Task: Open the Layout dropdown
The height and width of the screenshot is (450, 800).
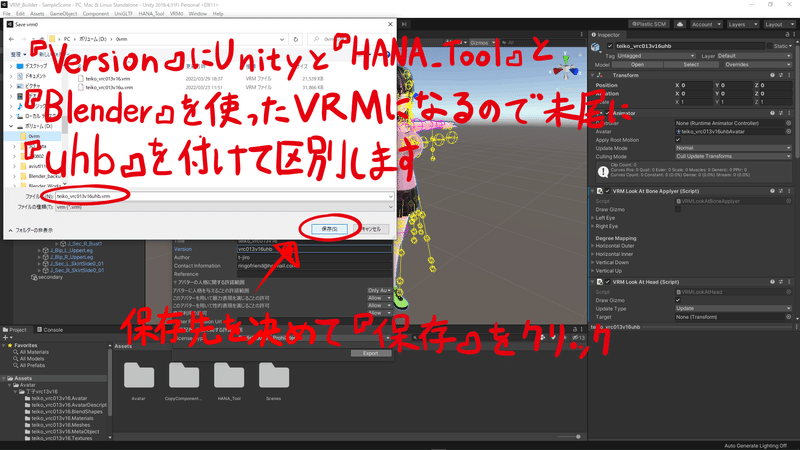Action: click(778, 24)
